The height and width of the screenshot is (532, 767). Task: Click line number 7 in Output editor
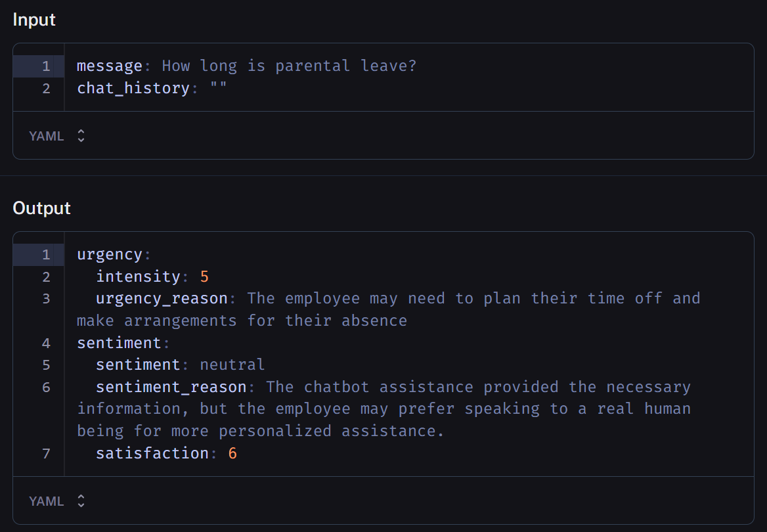[x=46, y=453]
